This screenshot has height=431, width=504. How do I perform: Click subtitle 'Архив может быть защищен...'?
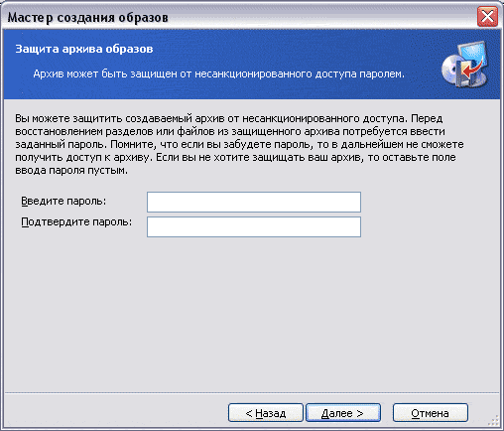pos(218,73)
